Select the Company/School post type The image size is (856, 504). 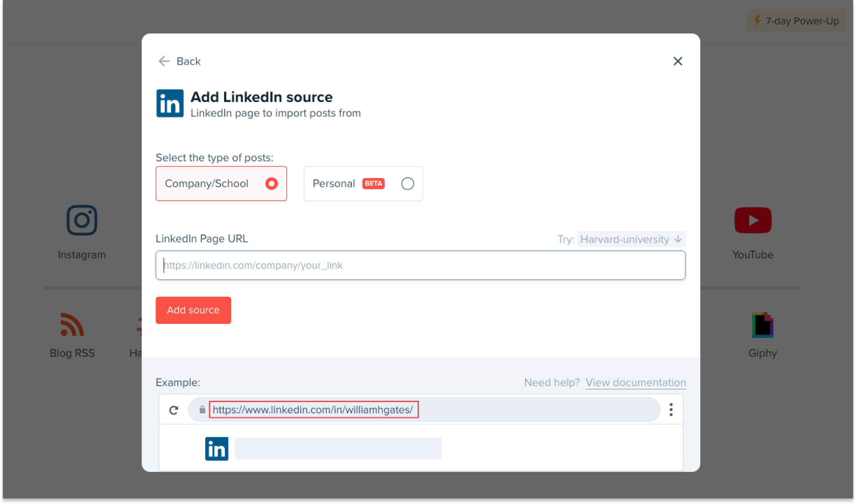click(221, 183)
